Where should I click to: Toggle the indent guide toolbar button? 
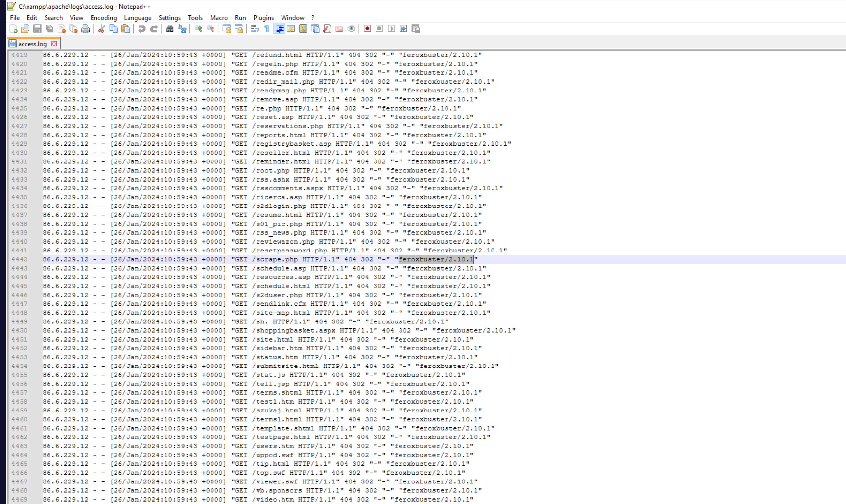click(280, 29)
